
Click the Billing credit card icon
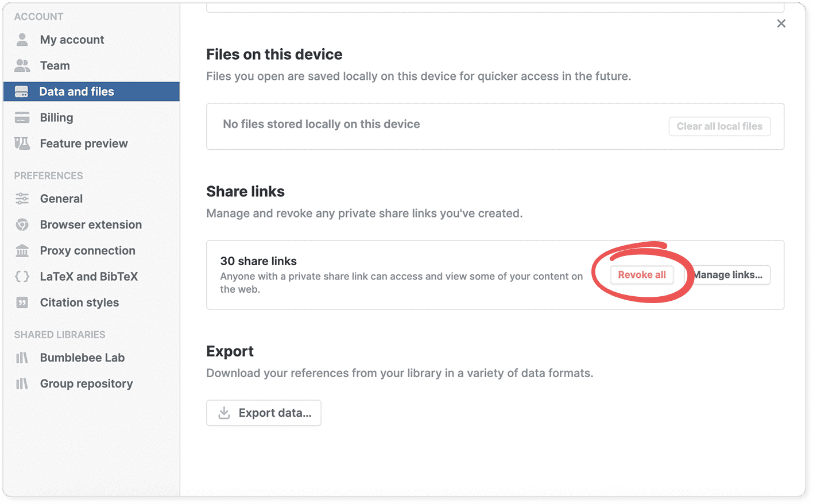pyautogui.click(x=22, y=118)
